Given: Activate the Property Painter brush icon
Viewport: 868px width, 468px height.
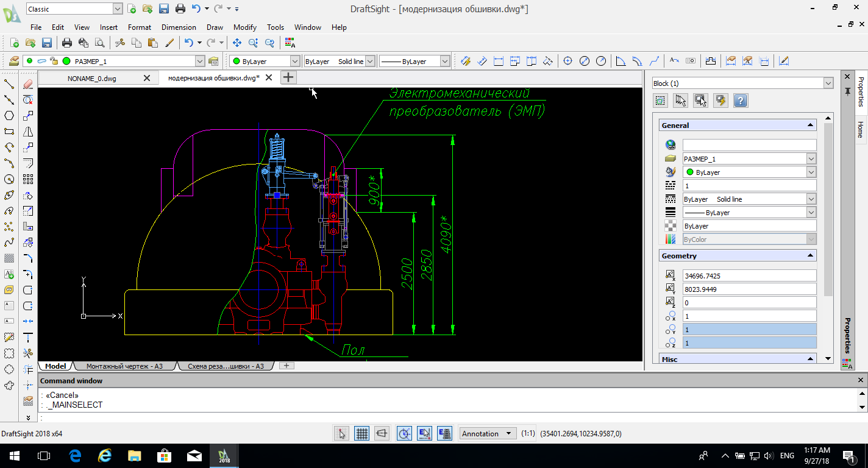Looking at the screenshot, I should coord(169,43).
